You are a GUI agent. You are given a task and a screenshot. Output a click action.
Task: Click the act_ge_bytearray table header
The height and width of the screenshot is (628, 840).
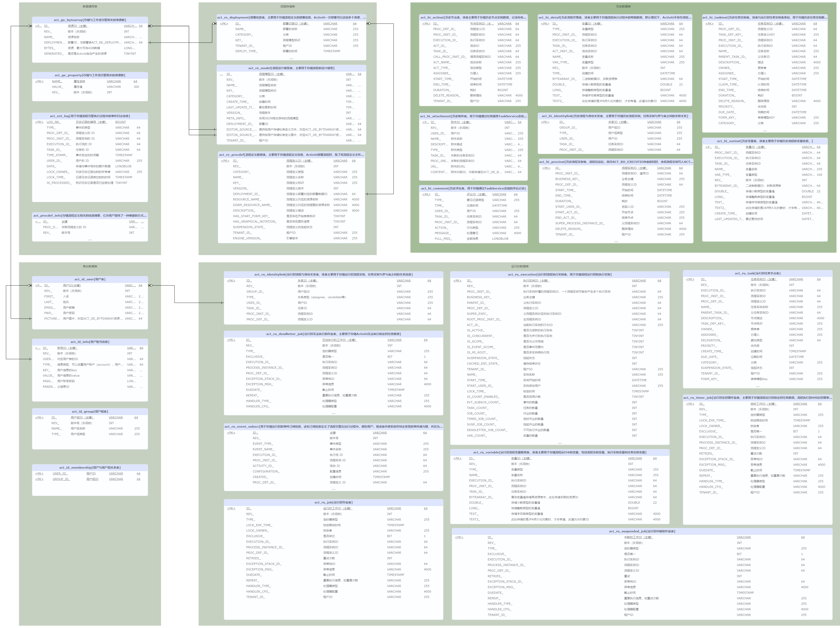coord(90,20)
